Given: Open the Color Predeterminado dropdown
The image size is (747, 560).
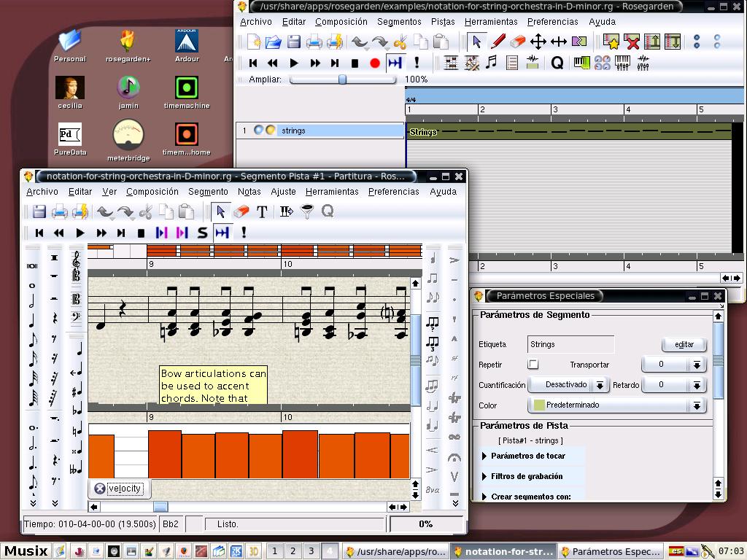Looking at the screenshot, I should (616, 405).
